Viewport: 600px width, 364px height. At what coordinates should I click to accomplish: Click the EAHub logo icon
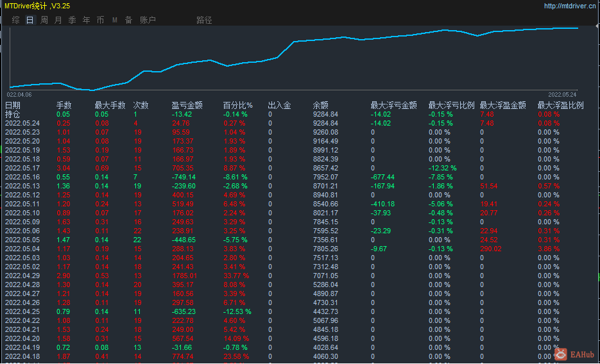561,354
